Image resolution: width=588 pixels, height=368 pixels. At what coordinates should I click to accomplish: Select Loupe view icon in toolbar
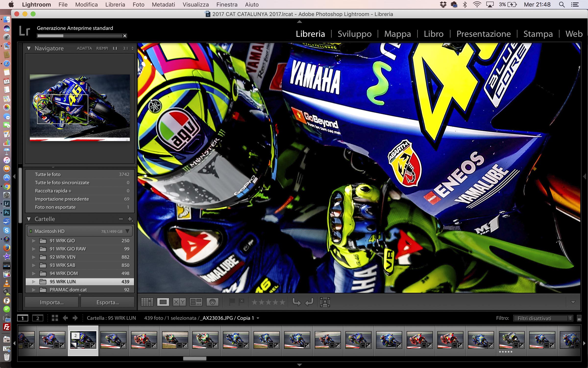tap(163, 302)
